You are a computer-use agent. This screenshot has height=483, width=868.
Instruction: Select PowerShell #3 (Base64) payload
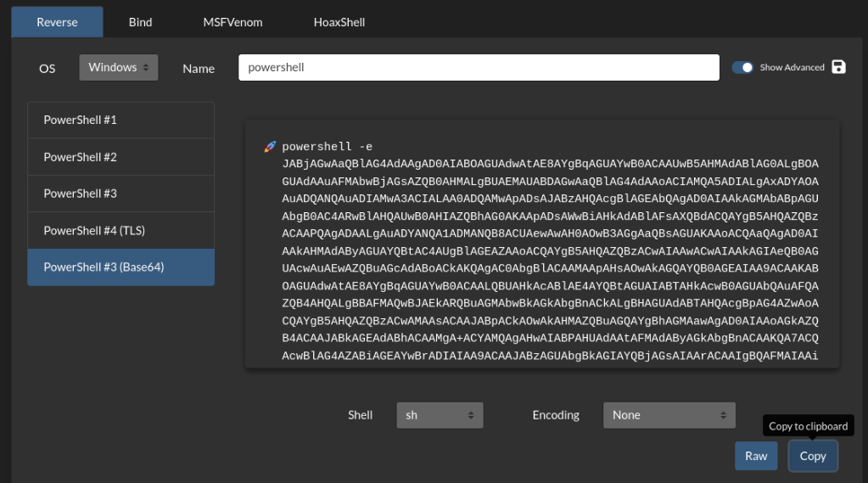[x=120, y=267]
